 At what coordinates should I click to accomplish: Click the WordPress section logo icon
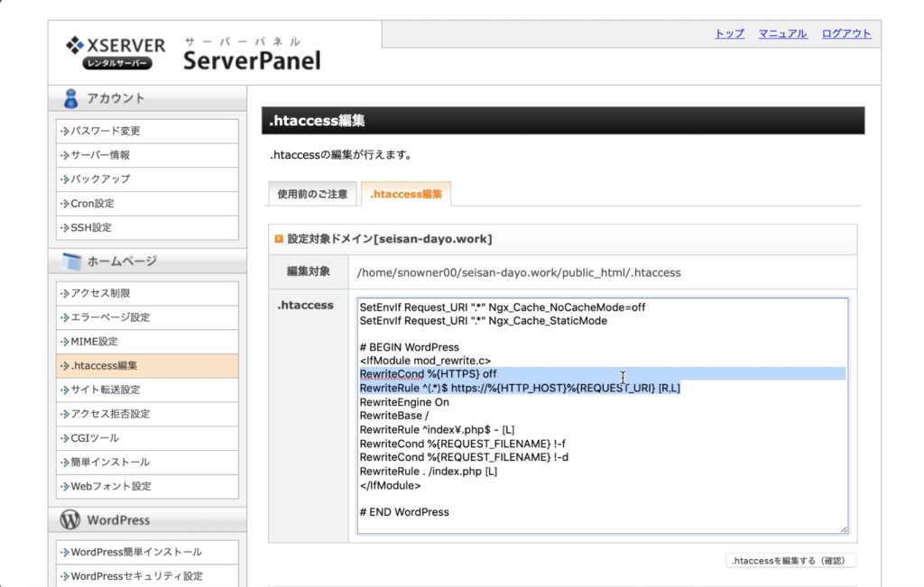tap(70, 520)
